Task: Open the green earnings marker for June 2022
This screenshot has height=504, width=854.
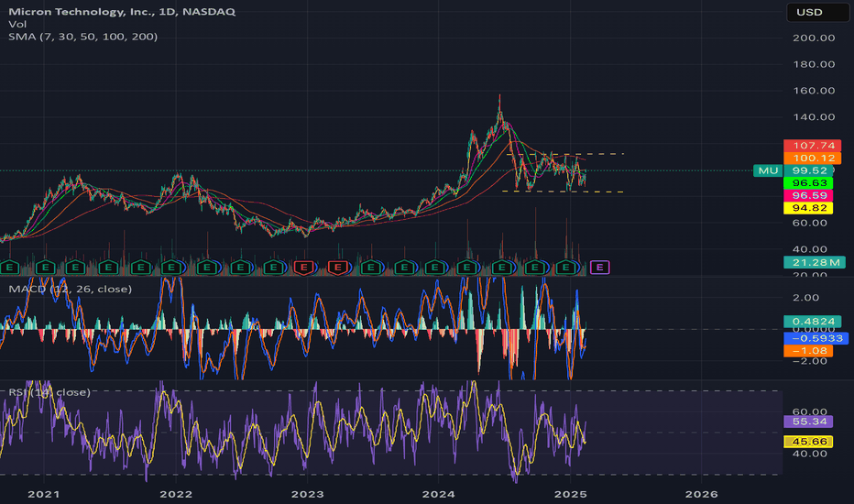Action: click(241, 267)
